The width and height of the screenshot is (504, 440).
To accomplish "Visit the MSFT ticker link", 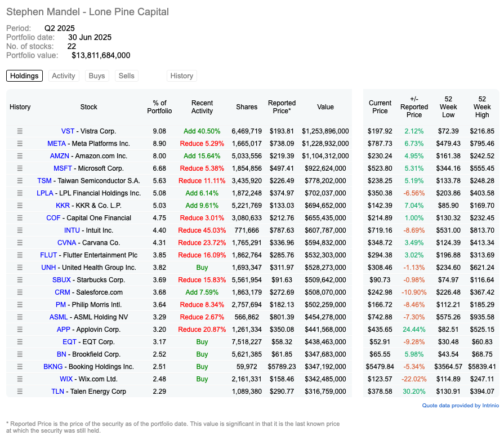I will 63,168.
